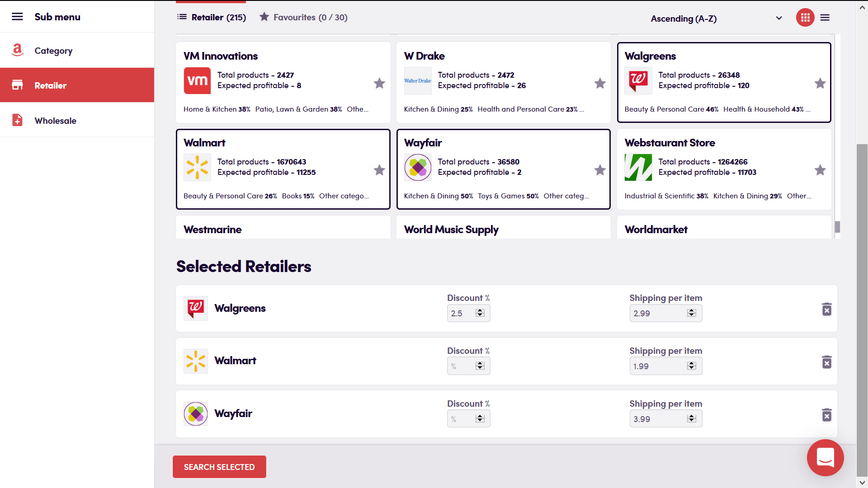Image resolution: width=868 pixels, height=488 pixels.
Task: Click the W Drake card title
Action: 424,56
